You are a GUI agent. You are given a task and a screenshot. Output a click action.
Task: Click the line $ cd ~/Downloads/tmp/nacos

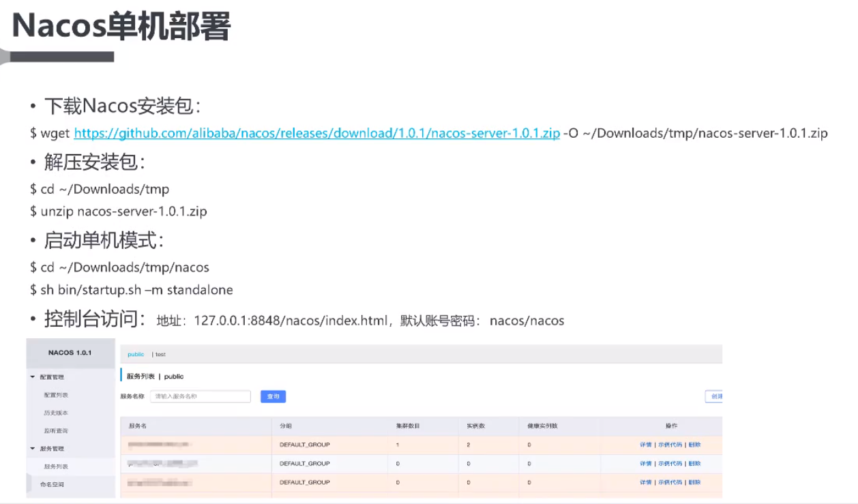pyautogui.click(x=119, y=267)
